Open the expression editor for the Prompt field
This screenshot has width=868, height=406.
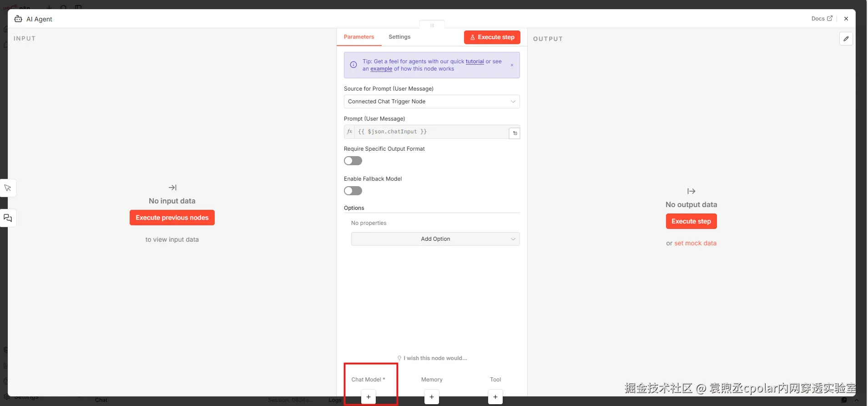click(515, 133)
